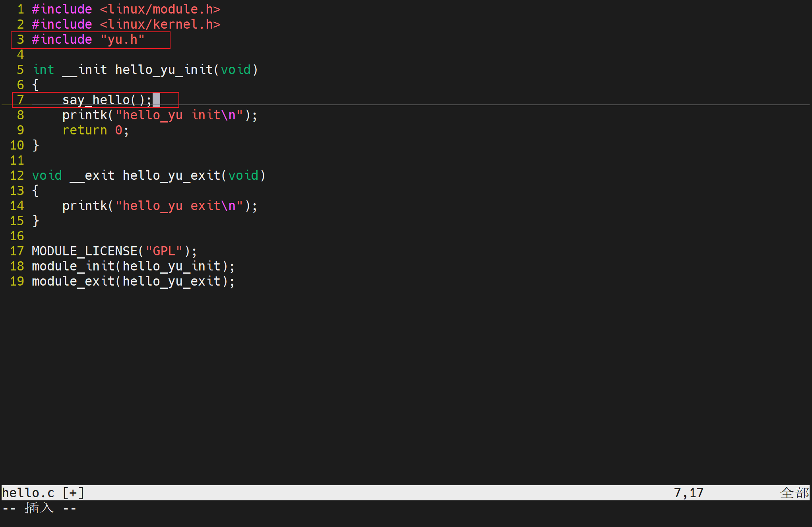This screenshot has height=527, width=812.
Task: Click the __init keyword on line 5
Action: point(84,70)
